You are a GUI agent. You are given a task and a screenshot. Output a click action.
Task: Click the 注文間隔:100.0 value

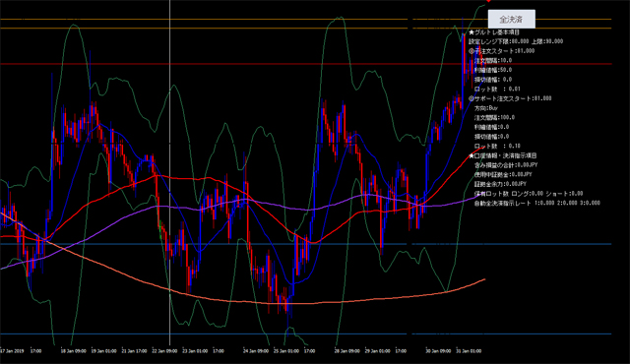(x=494, y=118)
